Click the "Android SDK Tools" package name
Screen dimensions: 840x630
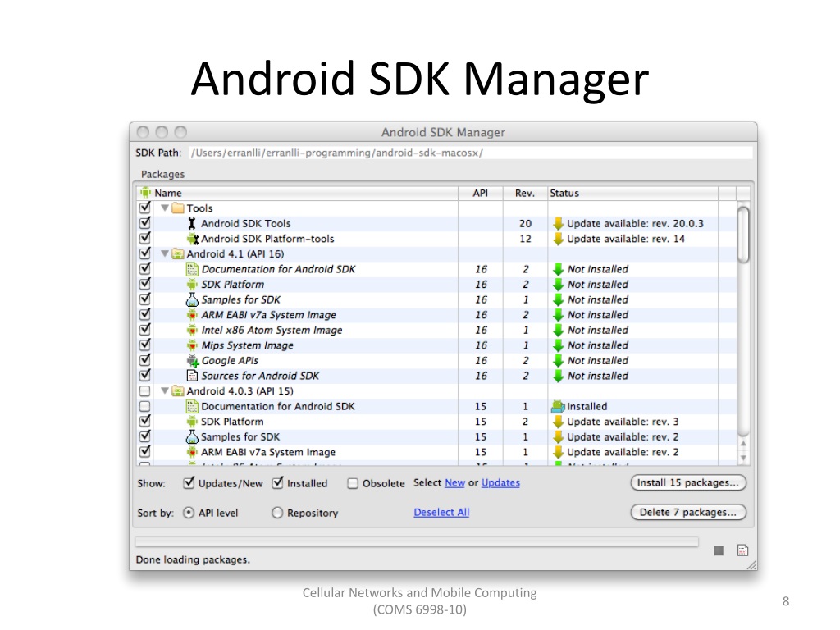(x=246, y=223)
